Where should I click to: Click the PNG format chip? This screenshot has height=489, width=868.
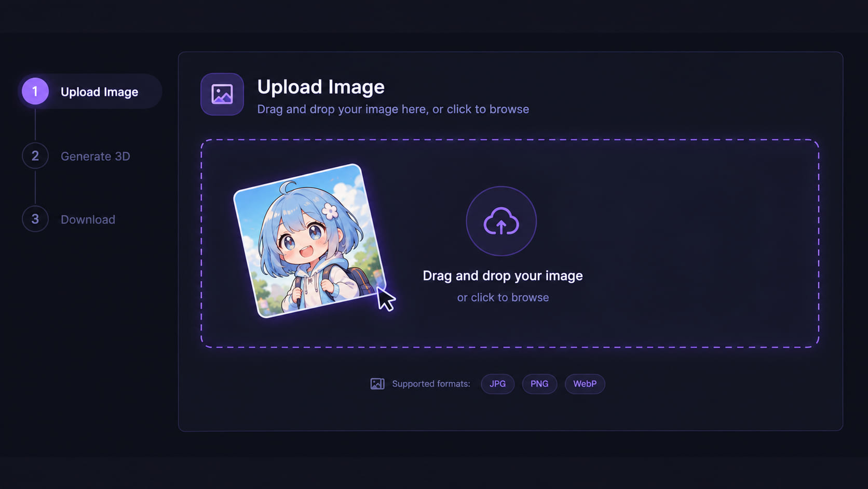(x=539, y=384)
